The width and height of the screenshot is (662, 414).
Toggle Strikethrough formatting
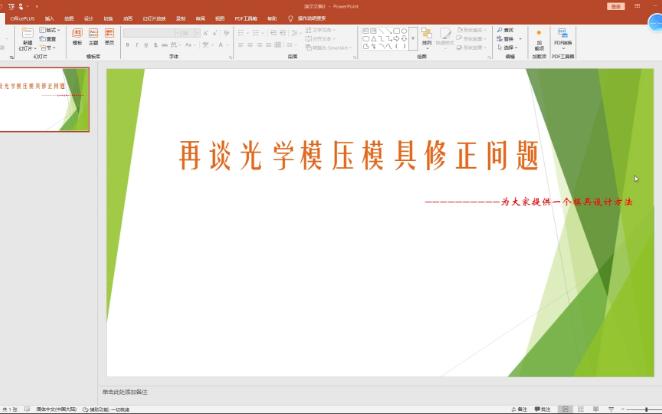(x=165, y=45)
